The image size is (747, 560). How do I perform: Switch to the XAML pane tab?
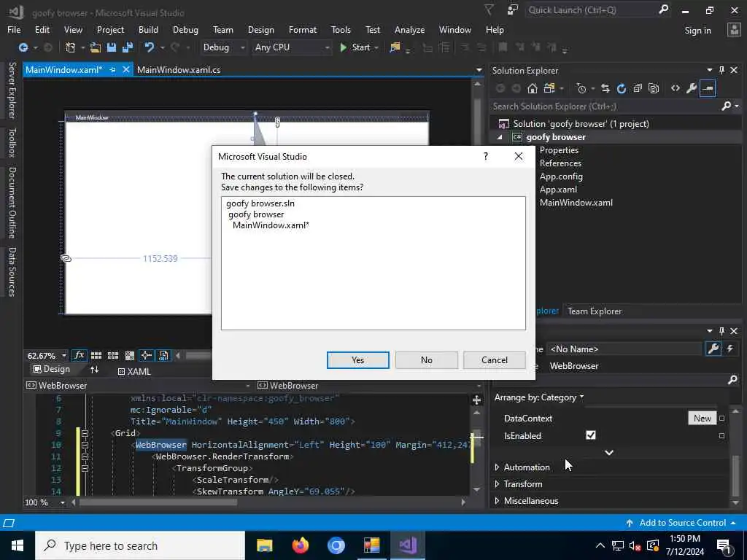click(x=134, y=371)
